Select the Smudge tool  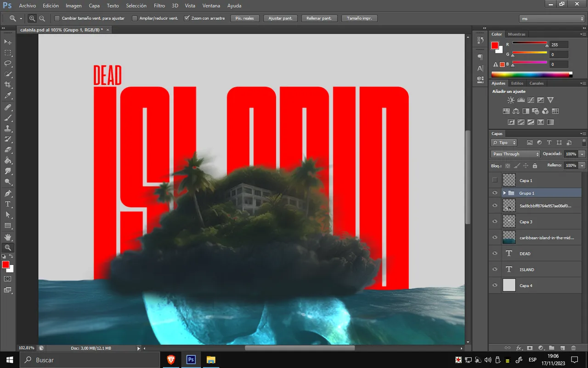click(8, 172)
